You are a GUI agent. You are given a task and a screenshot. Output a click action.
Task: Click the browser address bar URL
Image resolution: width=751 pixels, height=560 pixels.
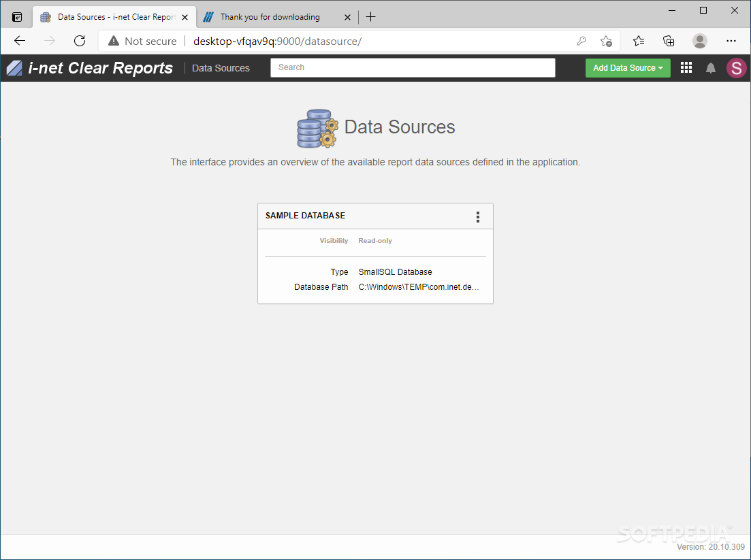[x=277, y=41]
